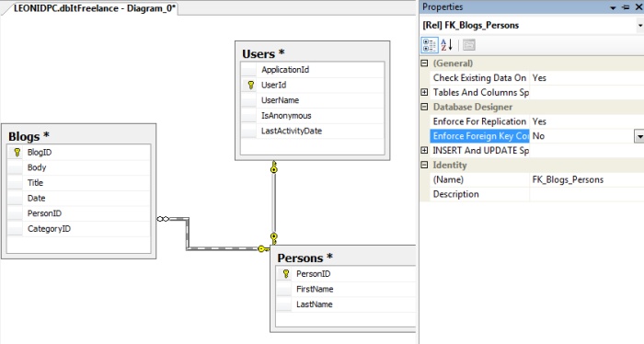Click the Yes value of Check Existing Data
Image resolution: width=644 pixels, height=344 pixels.
[539, 78]
